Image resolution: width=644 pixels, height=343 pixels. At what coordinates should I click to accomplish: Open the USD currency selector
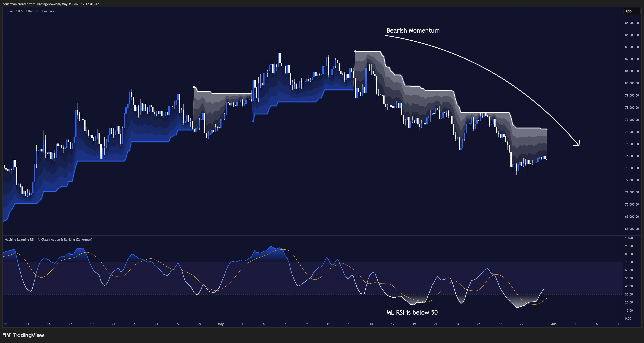pos(632,11)
